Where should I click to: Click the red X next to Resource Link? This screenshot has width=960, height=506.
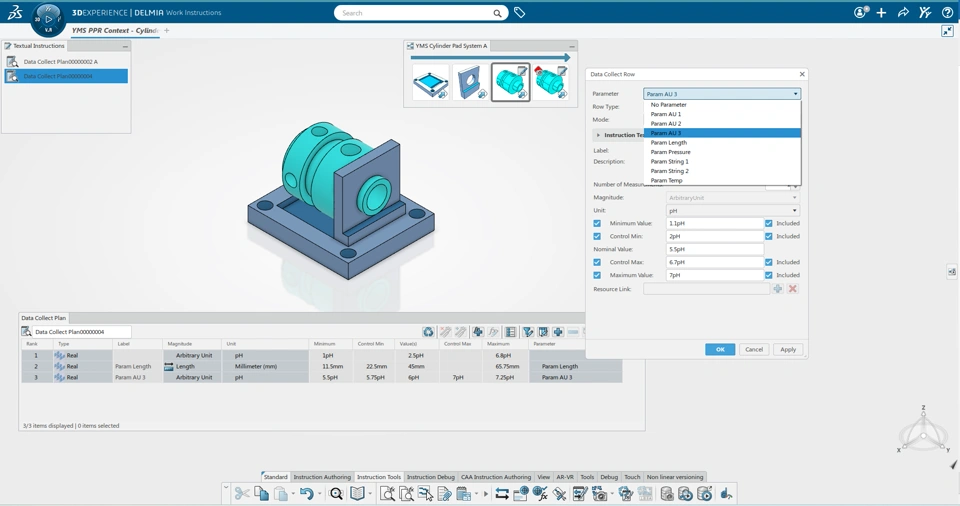point(792,289)
